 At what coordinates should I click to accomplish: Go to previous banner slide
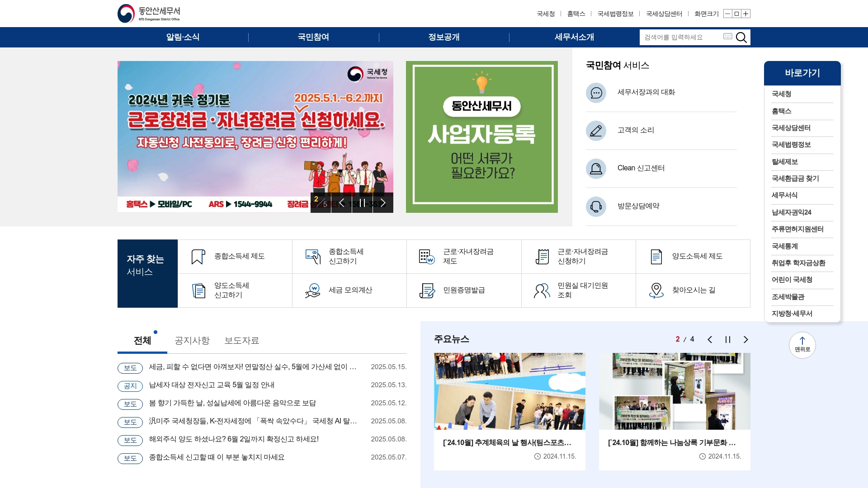(342, 202)
